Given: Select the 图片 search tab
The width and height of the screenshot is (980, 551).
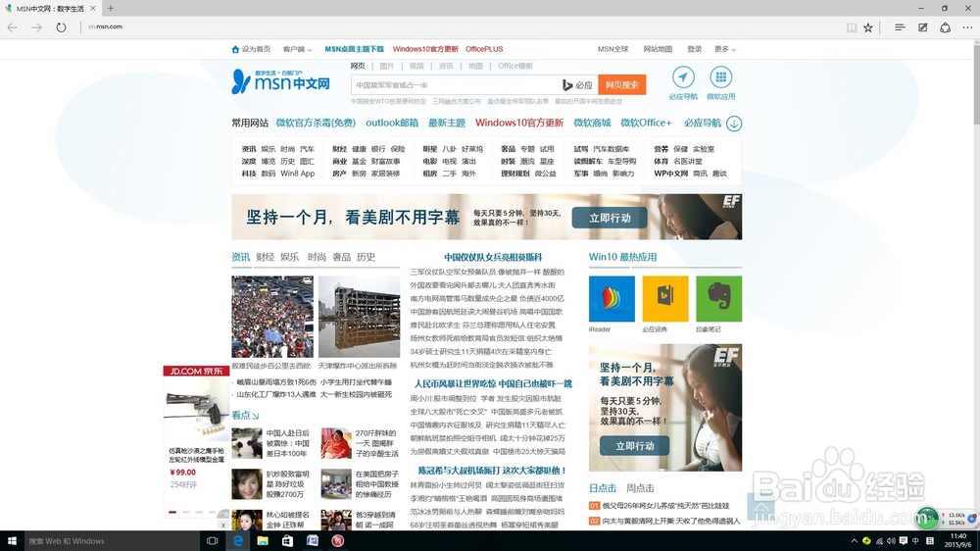Looking at the screenshot, I should pyautogui.click(x=387, y=66).
